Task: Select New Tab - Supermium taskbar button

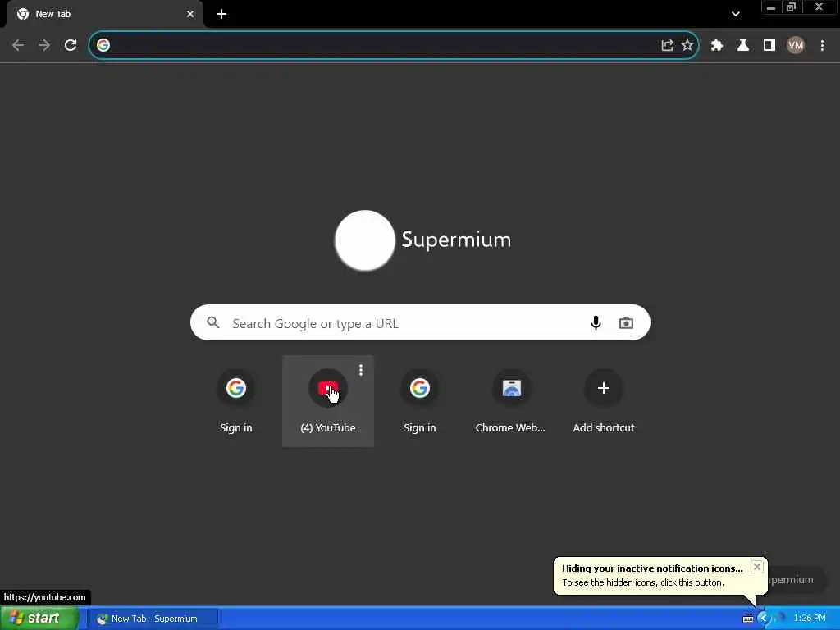Action: 153,619
